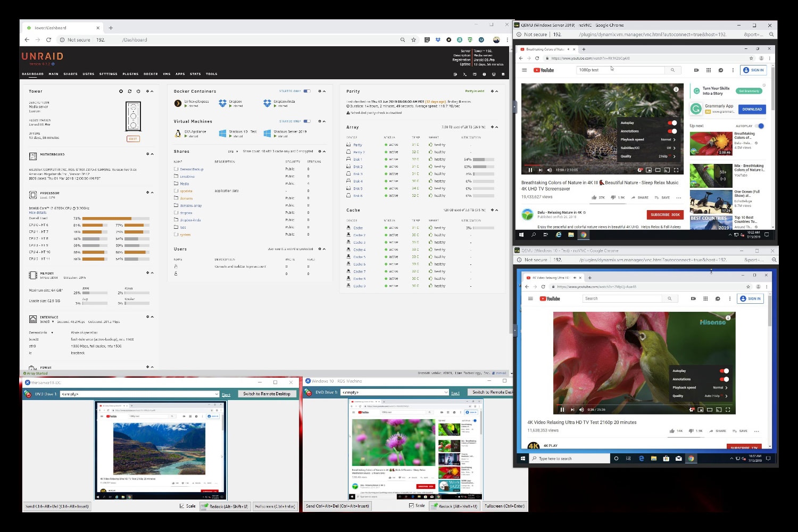Click the Tower reboot icon

click(130, 92)
